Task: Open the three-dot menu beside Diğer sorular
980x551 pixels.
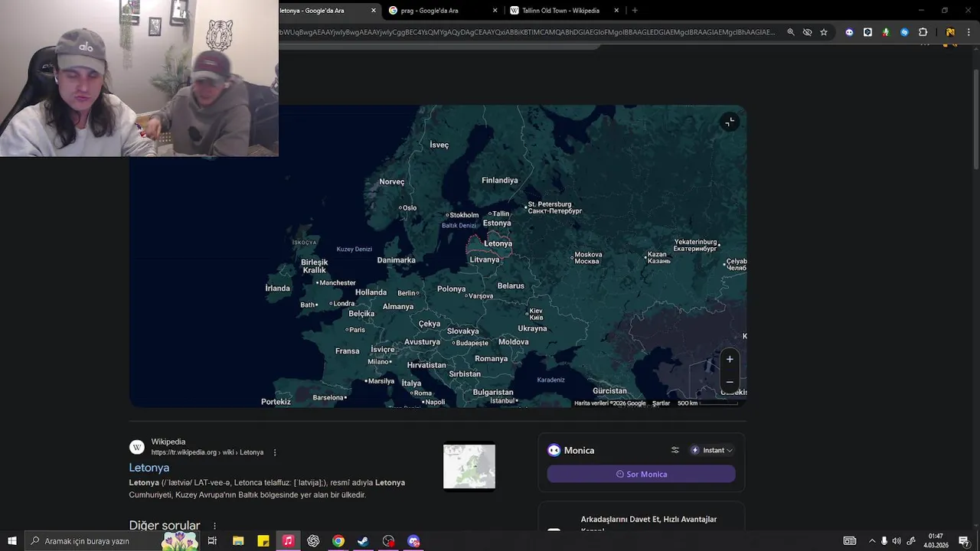Action: [214, 526]
